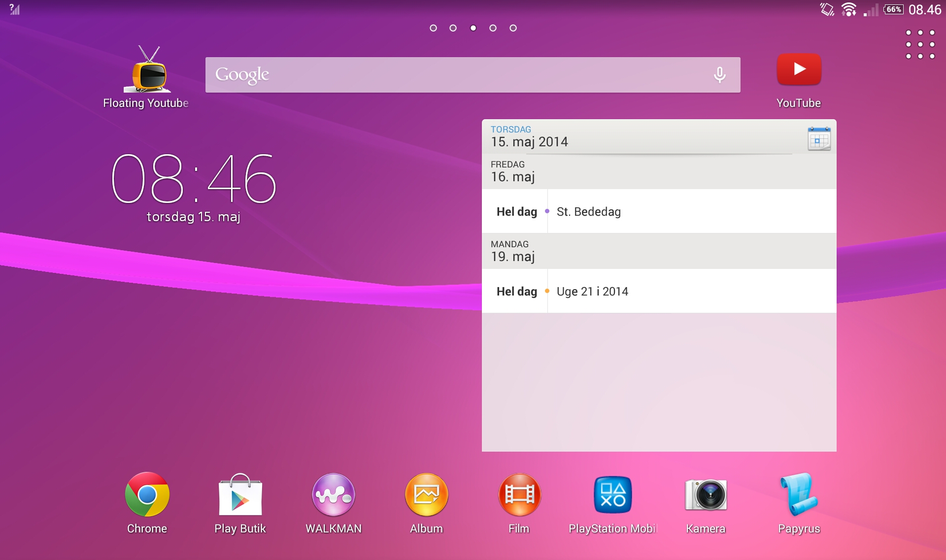The width and height of the screenshot is (946, 560).
Task: Tap the voice search microphone
Action: [719, 75]
